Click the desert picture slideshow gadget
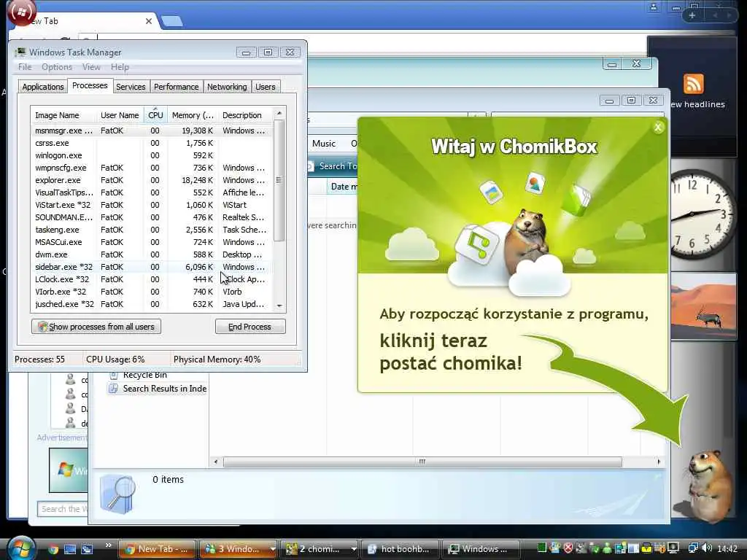 point(703,306)
